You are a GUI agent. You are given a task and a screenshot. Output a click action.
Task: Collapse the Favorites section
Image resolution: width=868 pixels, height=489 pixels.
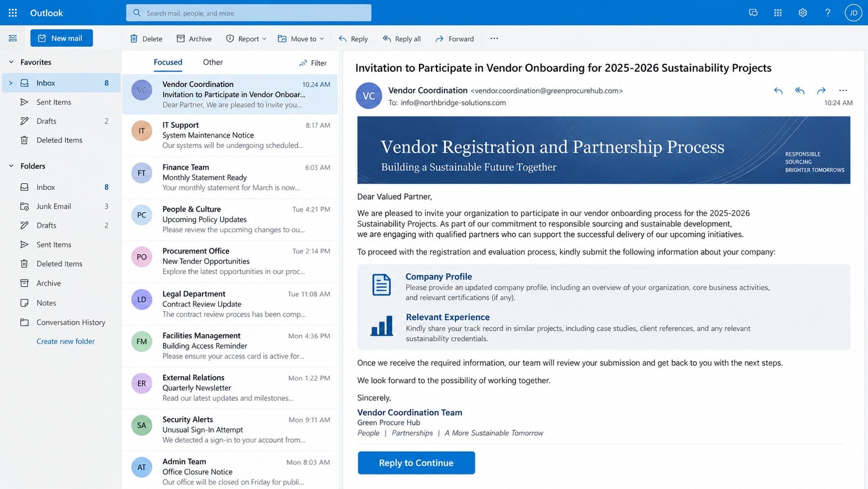point(11,62)
